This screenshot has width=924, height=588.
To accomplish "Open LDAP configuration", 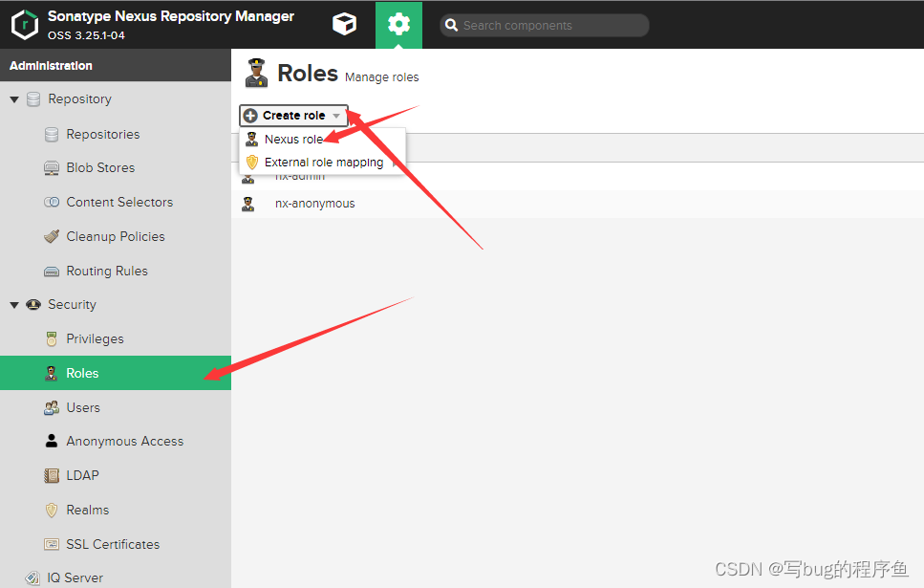I will [82, 475].
